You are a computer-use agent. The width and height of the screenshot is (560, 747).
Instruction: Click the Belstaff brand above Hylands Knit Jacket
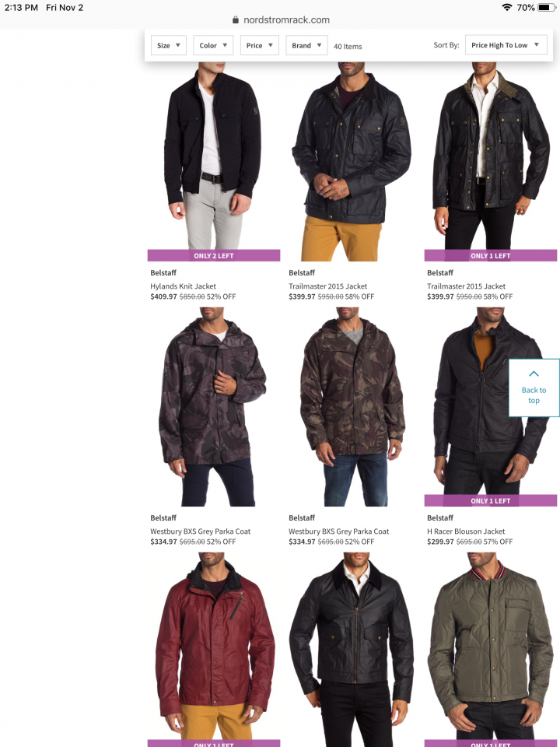163,273
